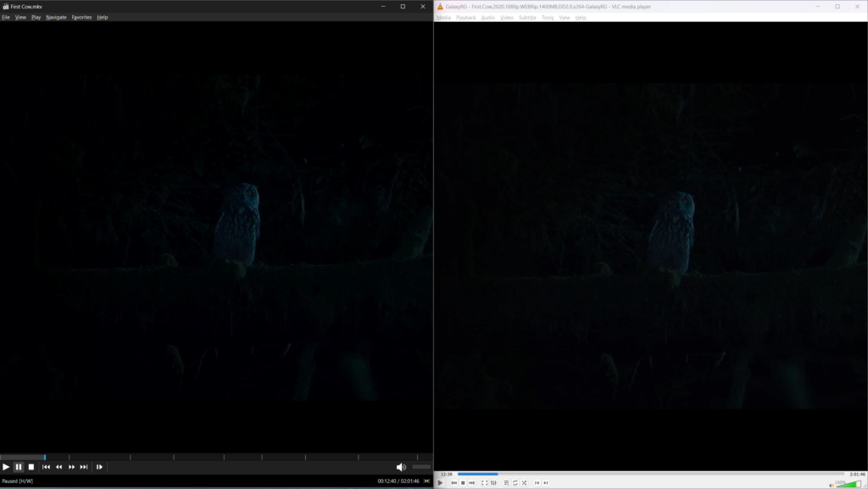Stop the video in MPC-HC
Screen dimensions: 868x489
coord(31,467)
